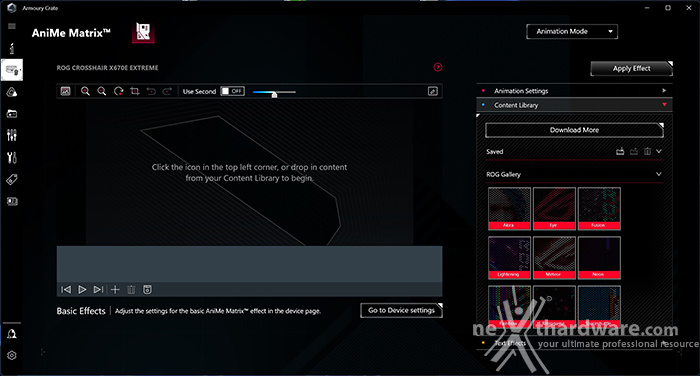Open the Animation Mode dropdown

(x=572, y=32)
